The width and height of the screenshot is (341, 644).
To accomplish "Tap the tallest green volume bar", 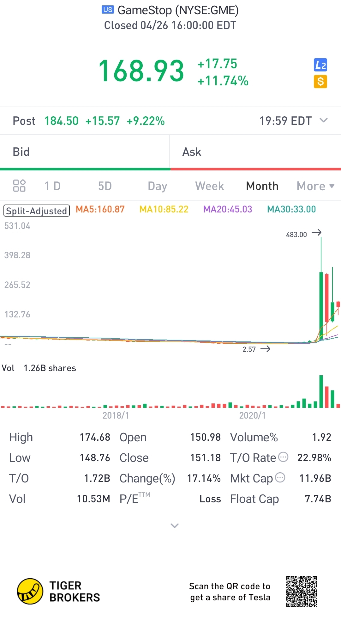I will tap(321, 391).
